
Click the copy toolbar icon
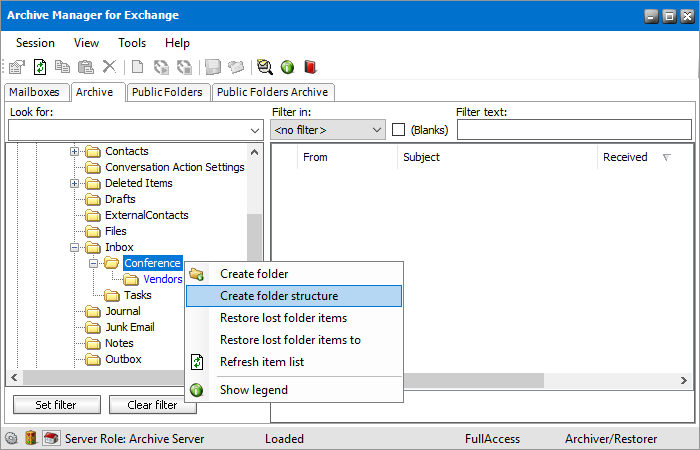coord(62,67)
